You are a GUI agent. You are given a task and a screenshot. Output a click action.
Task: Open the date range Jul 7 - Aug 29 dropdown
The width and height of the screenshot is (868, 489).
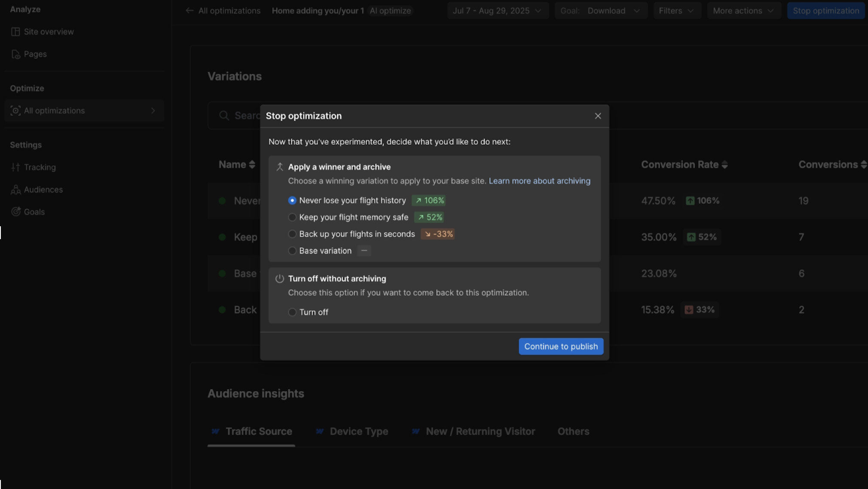[497, 11]
